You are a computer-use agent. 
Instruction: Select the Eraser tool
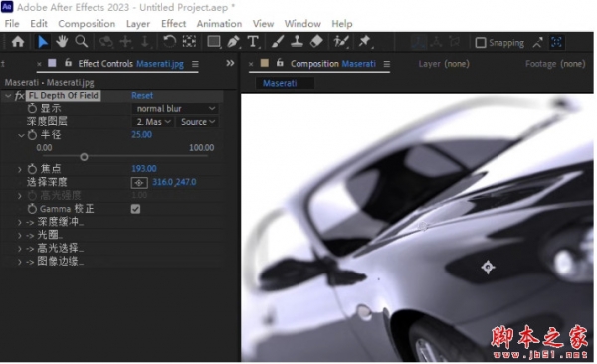pos(316,41)
